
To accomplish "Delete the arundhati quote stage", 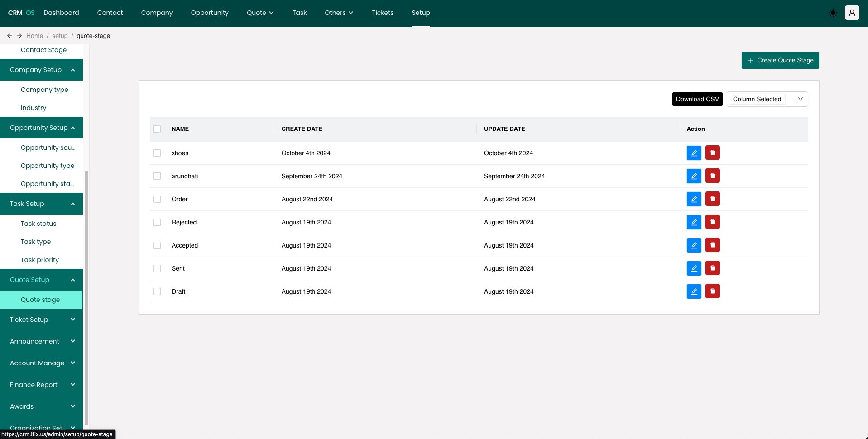I will point(712,176).
